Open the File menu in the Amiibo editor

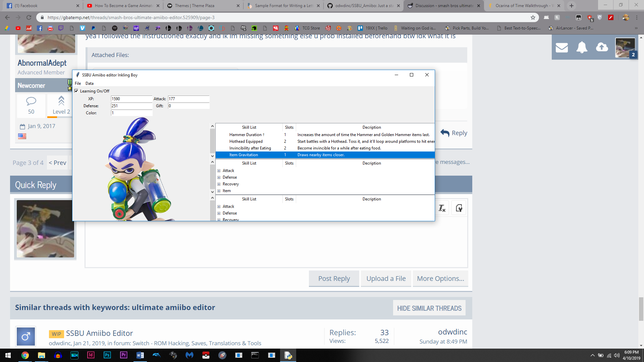(x=78, y=83)
